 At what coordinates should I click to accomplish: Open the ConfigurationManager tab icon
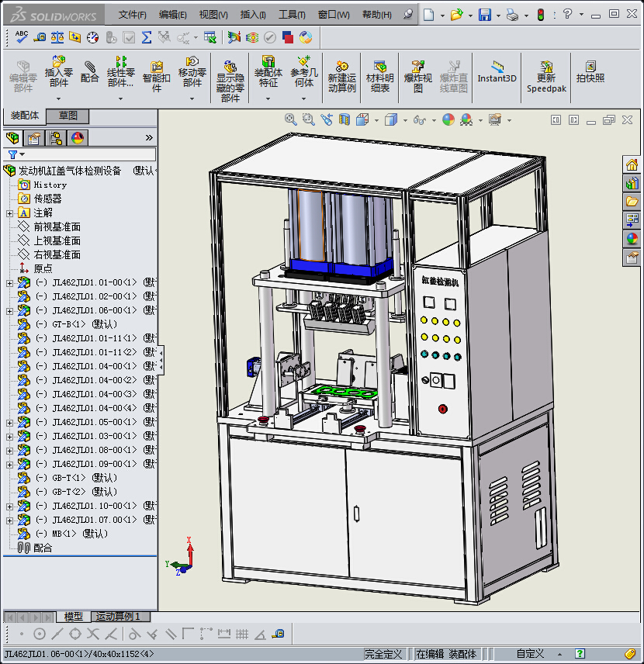tap(56, 139)
